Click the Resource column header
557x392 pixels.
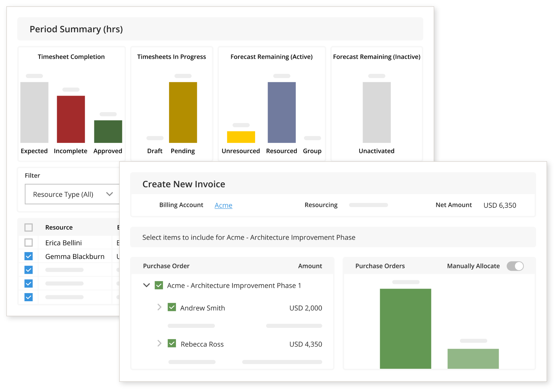59,227
